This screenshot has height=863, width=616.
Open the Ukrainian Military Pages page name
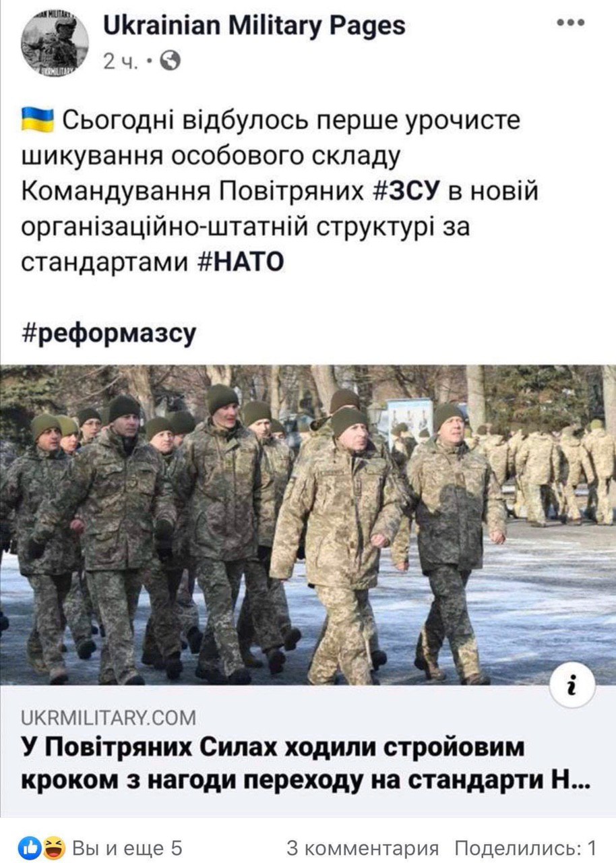(x=254, y=26)
